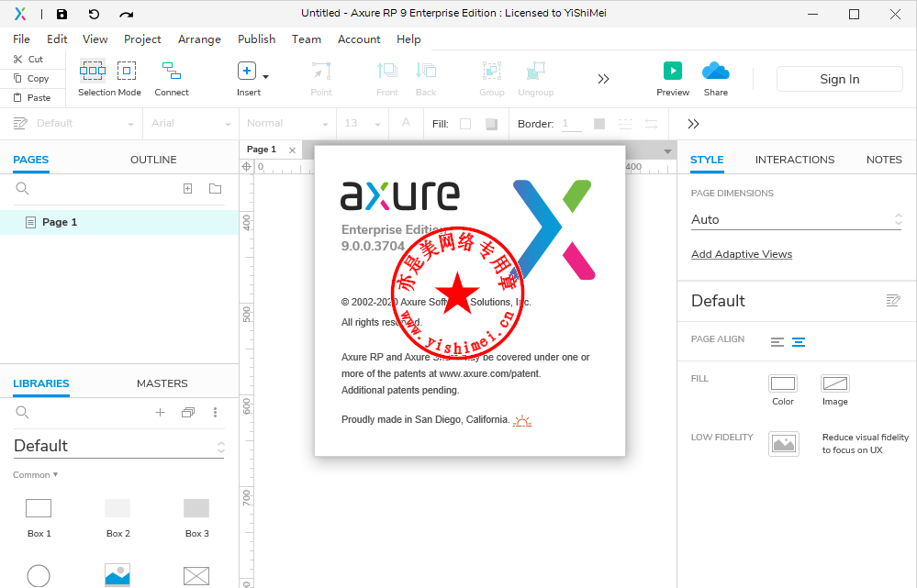Open the Arial font dropdown
Screen dimensions: 917x588
(191, 123)
